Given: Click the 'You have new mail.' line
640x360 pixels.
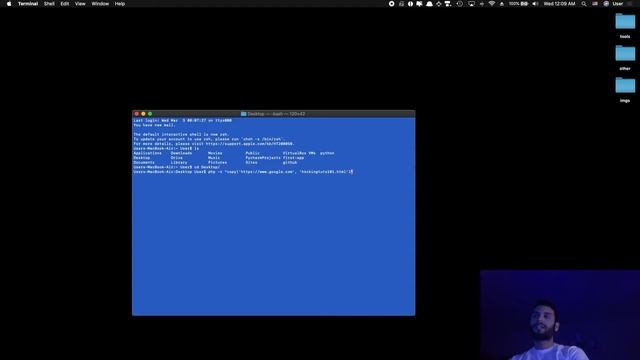Looking at the screenshot, I should [x=154, y=125].
